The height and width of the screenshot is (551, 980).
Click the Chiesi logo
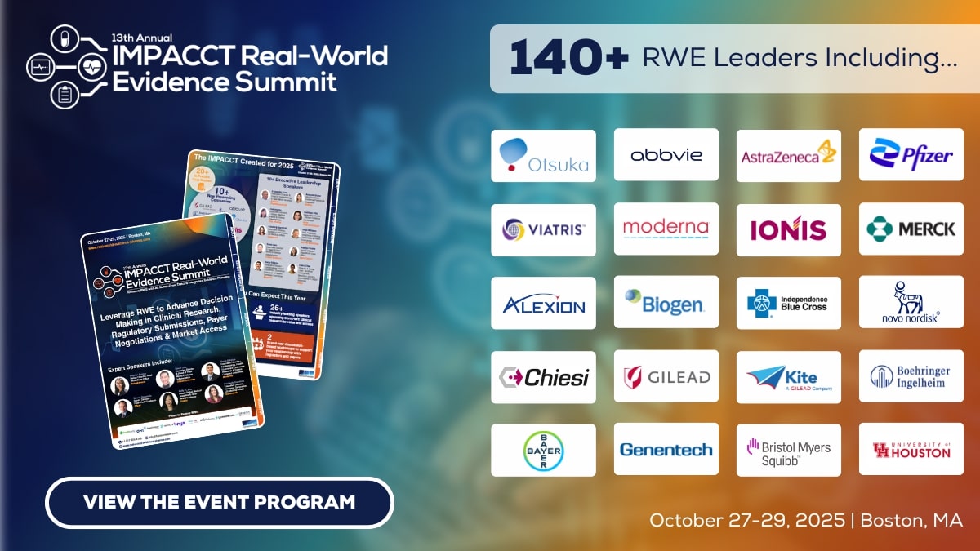click(543, 376)
